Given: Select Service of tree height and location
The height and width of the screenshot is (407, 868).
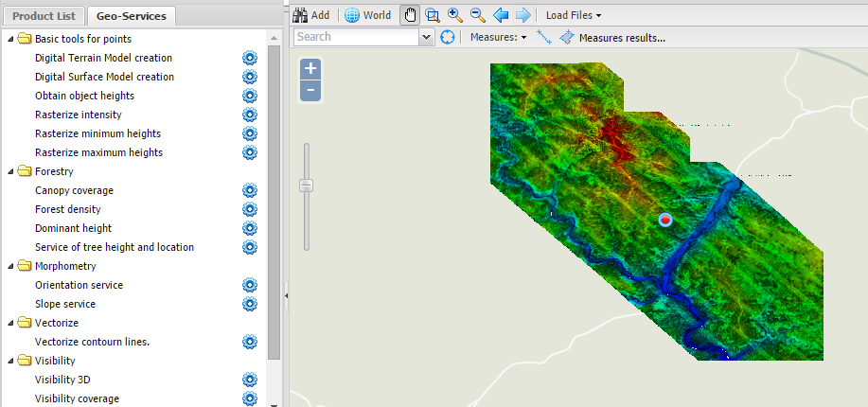Looking at the screenshot, I should [x=115, y=247].
